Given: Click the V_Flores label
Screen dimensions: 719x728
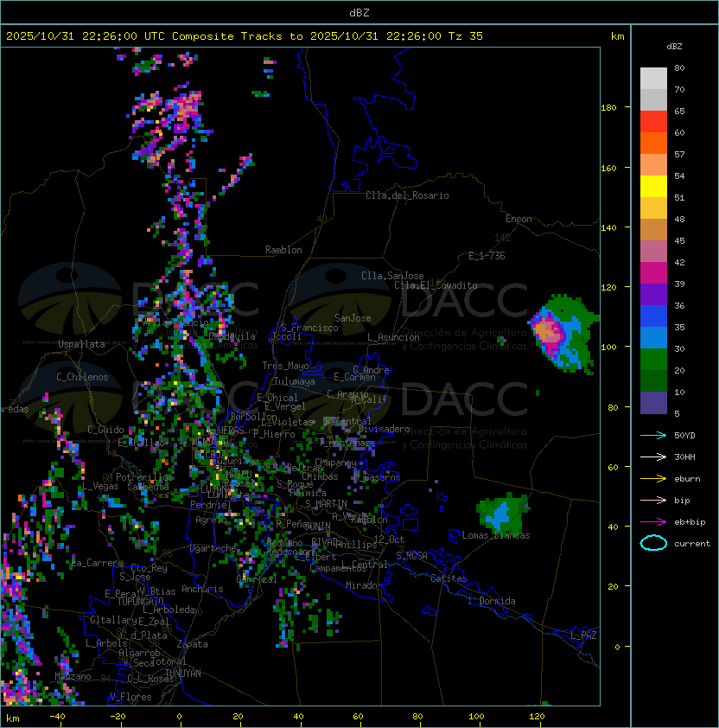Looking at the screenshot, I should click(130, 697).
